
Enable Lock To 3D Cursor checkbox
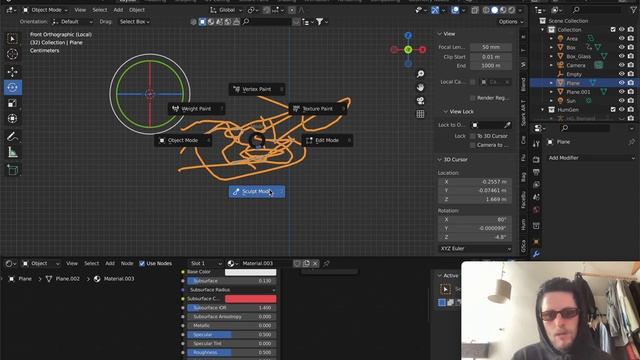click(x=473, y=136)
